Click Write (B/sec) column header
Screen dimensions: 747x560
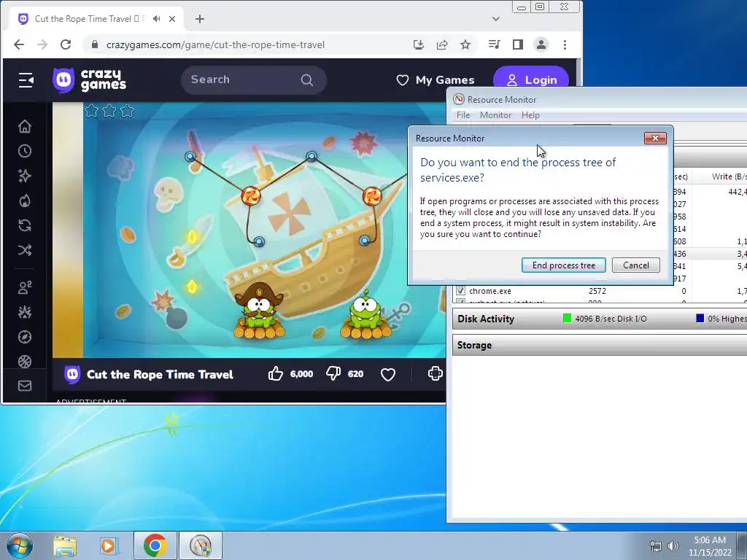click(x=729, y=176)
